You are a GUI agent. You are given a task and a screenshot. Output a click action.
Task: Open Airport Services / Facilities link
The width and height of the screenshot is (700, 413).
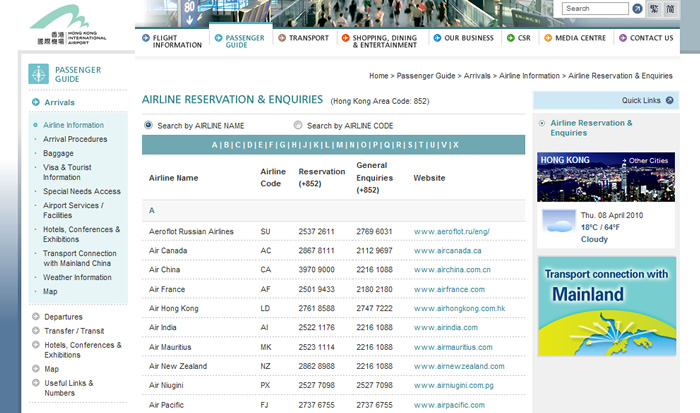73,210
